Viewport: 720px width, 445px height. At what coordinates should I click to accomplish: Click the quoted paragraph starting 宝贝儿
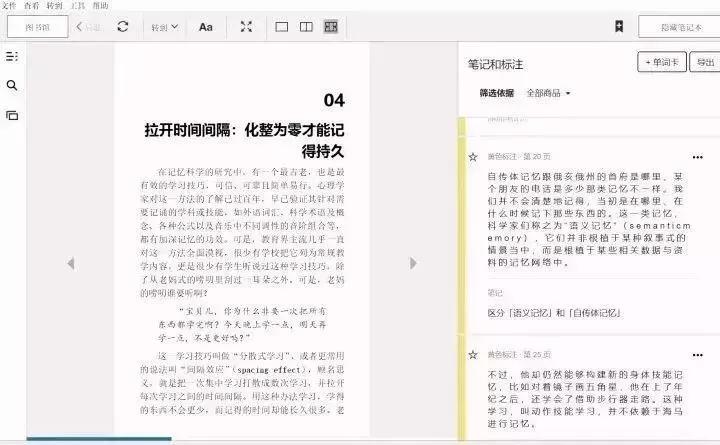click(x=242, y=324)
